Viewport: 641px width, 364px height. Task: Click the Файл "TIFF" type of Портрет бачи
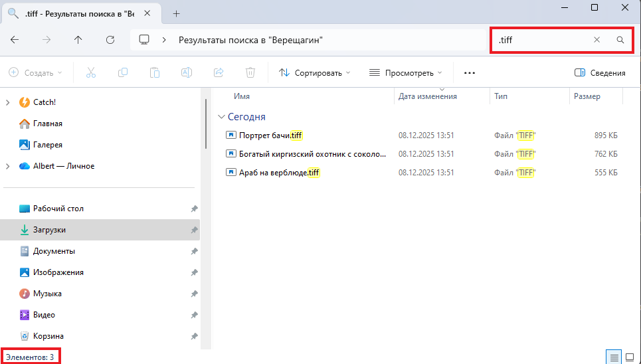pos(515,136)
